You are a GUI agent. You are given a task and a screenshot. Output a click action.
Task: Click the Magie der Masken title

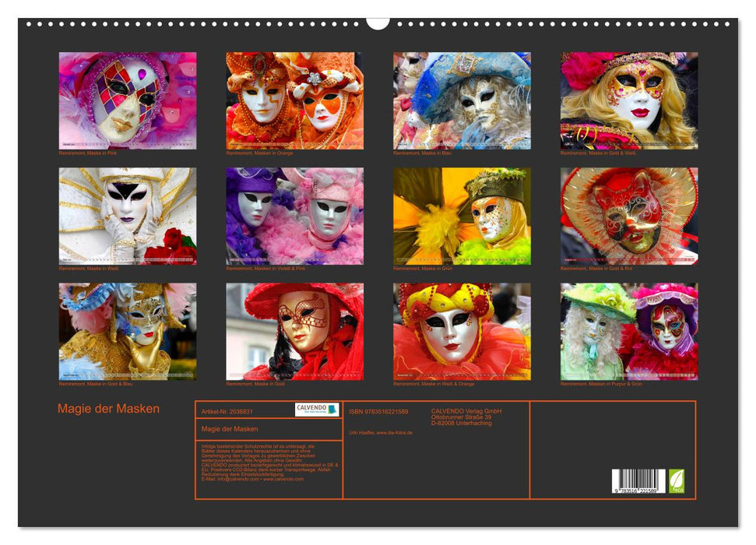(x=109, y=406)
